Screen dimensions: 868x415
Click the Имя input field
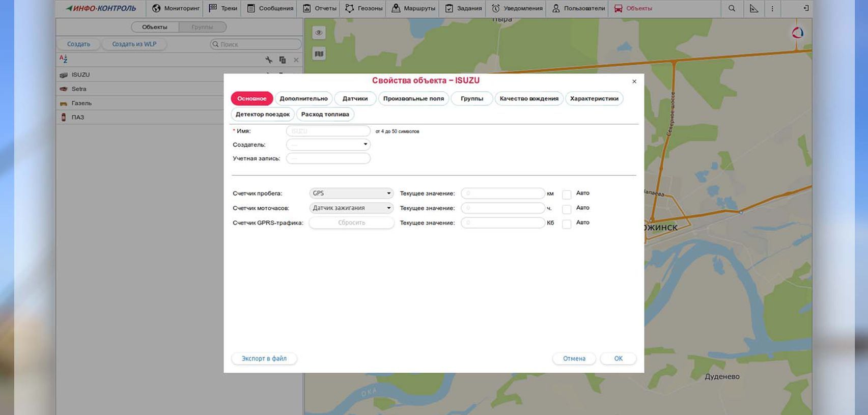point(328,131)
